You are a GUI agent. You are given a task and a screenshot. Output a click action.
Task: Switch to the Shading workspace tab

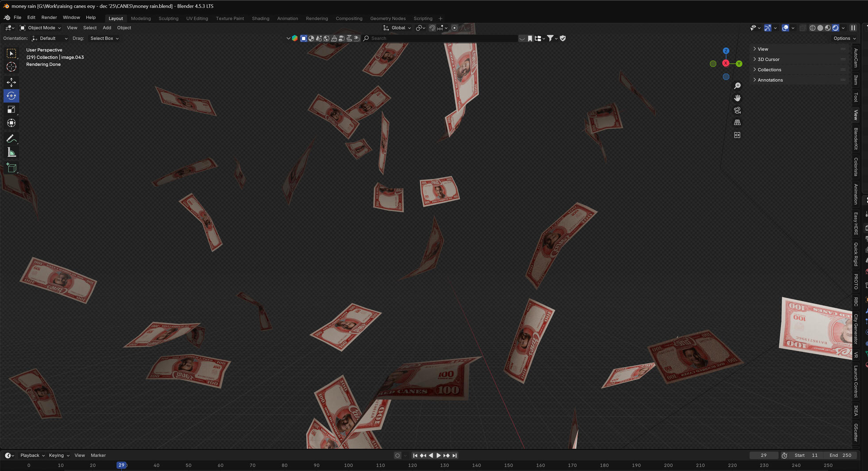coord(260,18)
